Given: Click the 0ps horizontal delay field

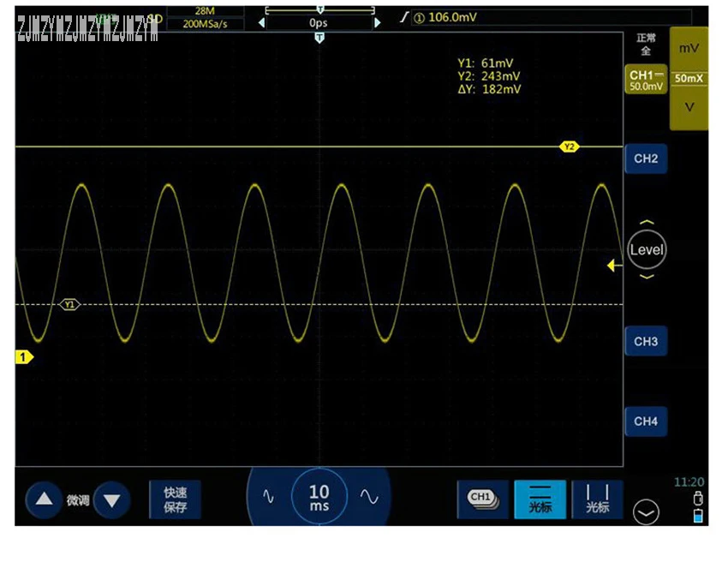Looking at the screenshot, I should click(319, 23).
